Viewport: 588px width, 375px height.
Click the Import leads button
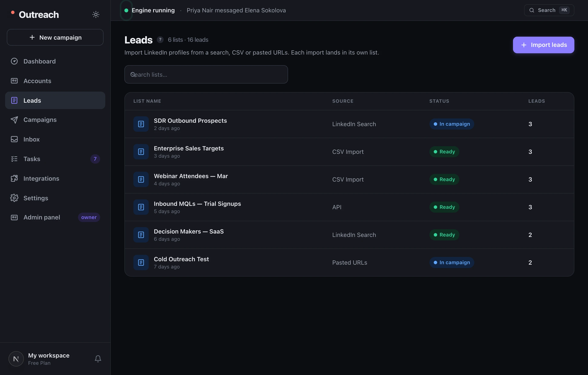[543, 45]
